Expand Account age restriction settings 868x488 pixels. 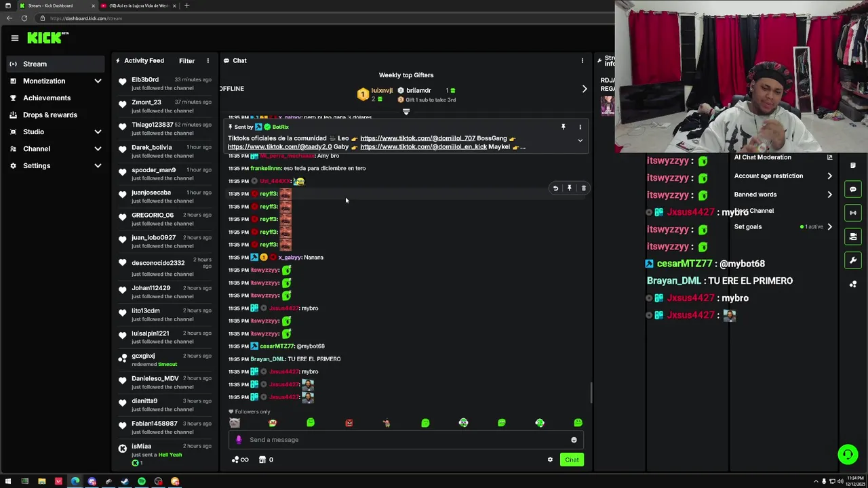point(783,176)
